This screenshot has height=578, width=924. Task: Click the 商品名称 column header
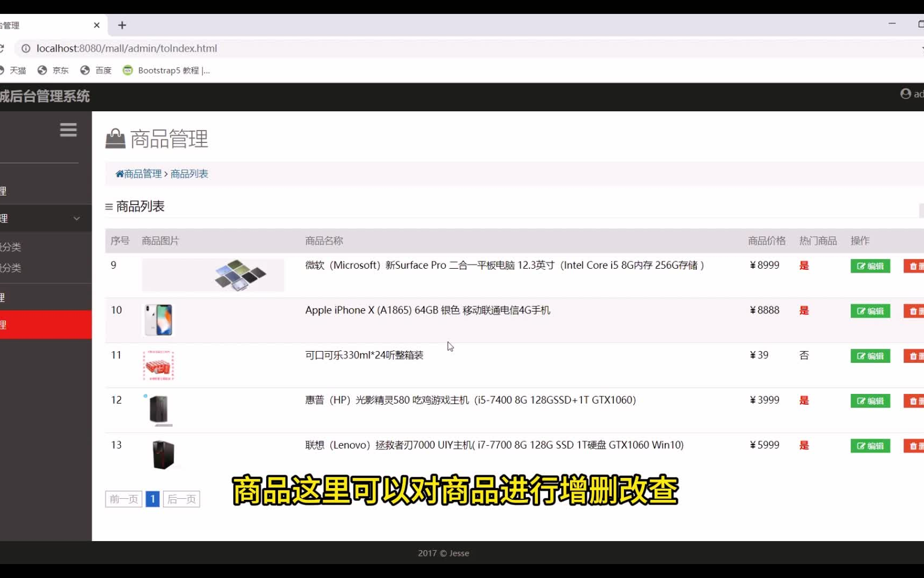[x=324, y=241]
